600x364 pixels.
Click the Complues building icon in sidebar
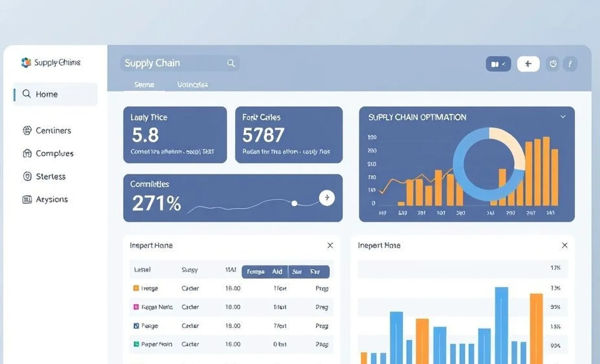26,153
